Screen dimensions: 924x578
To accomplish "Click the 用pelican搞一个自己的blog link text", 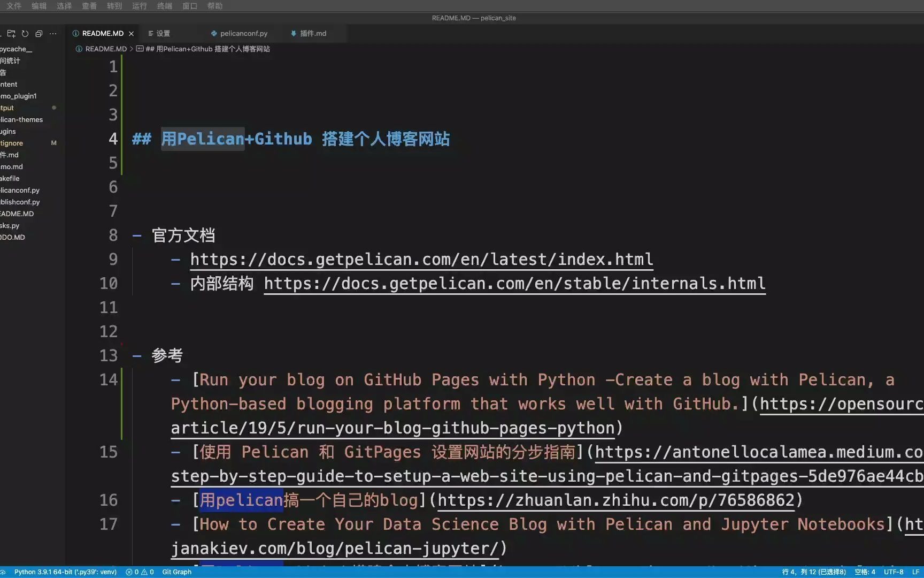I will (x=309, y=500).
